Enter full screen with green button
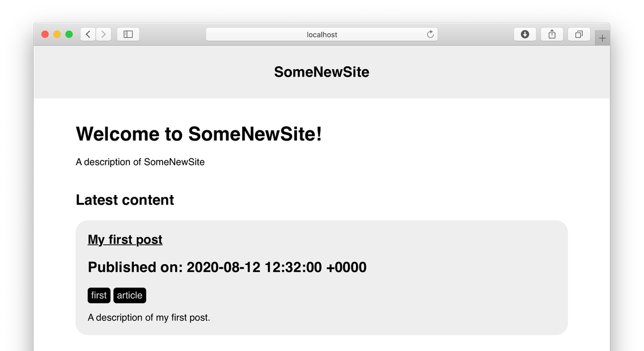644x351 pixels. [69, 35]
